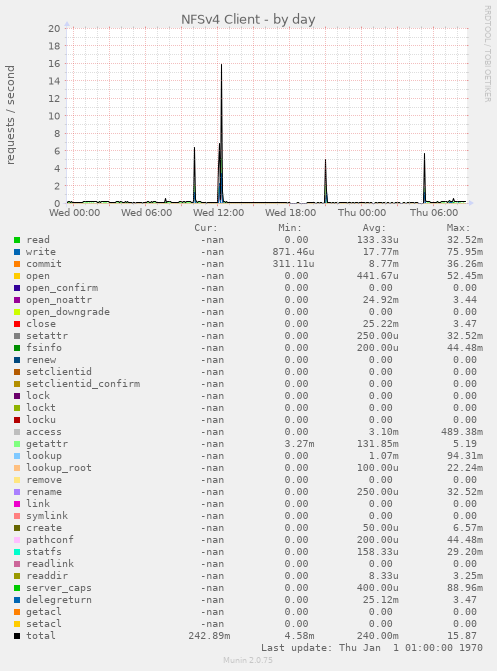Click the tallest spike near Wed 12:00
The image size is (497, 671).
point(221,66)
